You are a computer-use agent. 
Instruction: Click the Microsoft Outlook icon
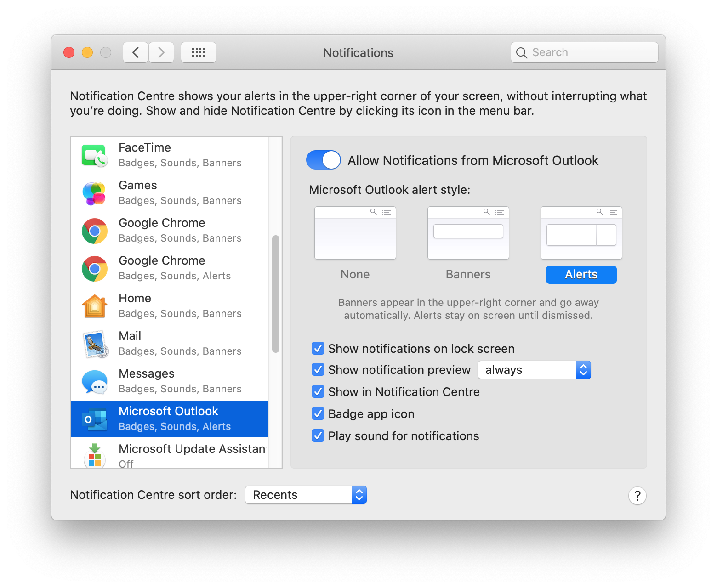click(95, 419)
